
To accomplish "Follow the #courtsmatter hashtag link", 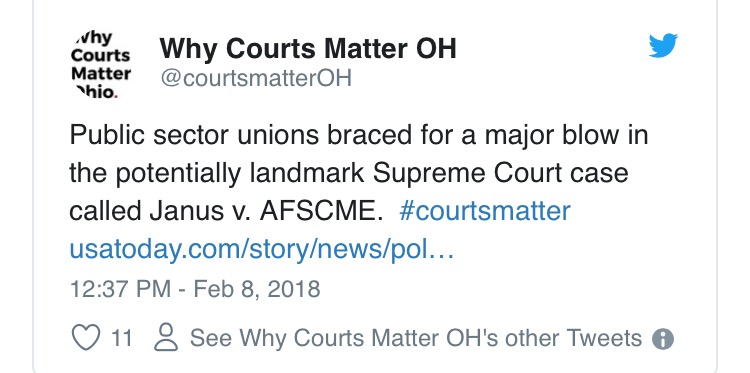I will click(x=485, y=211).
